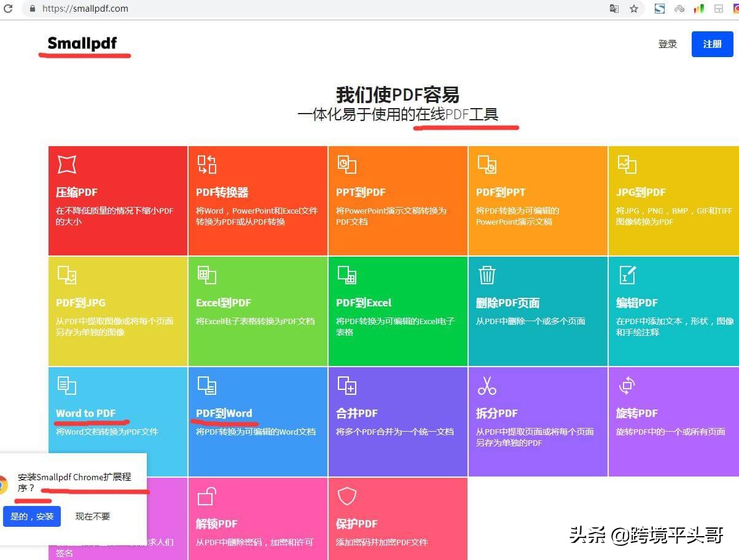The height and width of the screenshot is (560, 739).
Task: Click the Word to PDF document icon
Action: [66, 385]
